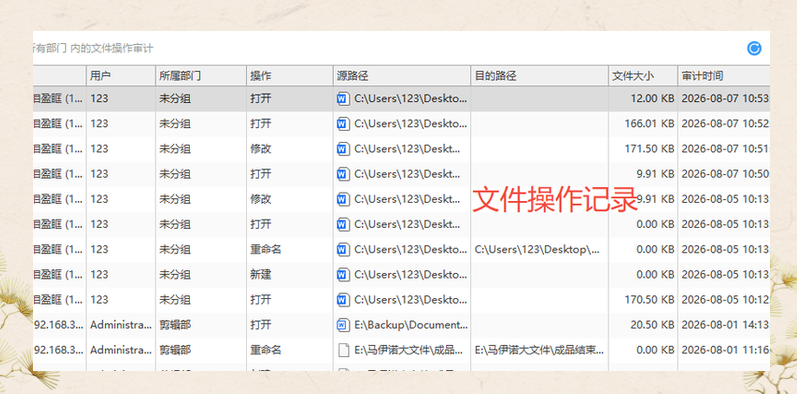This screenshot has width=797, height=394.
Task: Click Word icon in 123's 重命名 row
Action: point(343,250)
